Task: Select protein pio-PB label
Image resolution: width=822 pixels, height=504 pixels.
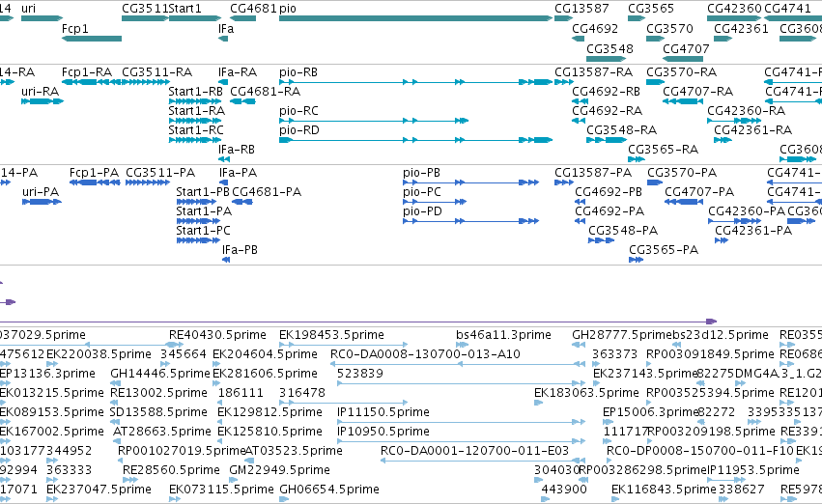Action: click(x=421, y=173)
